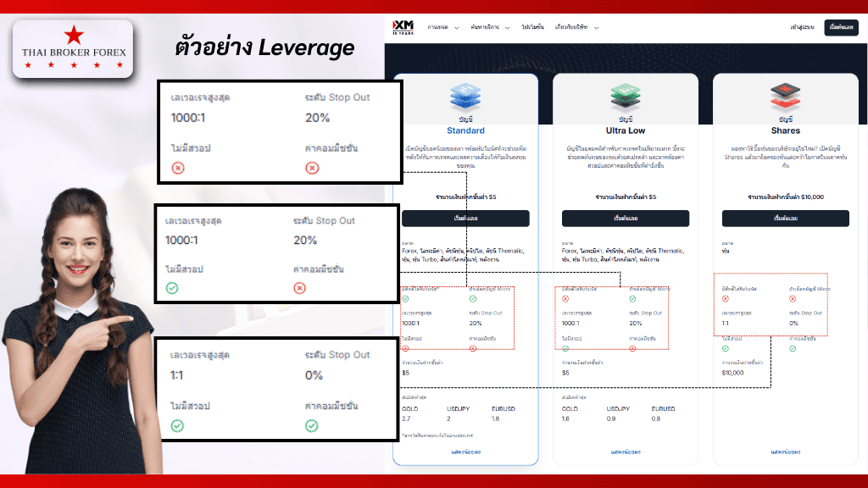
Task: Click the dark sign-up button in navbar
Action: tap(843, 27)
